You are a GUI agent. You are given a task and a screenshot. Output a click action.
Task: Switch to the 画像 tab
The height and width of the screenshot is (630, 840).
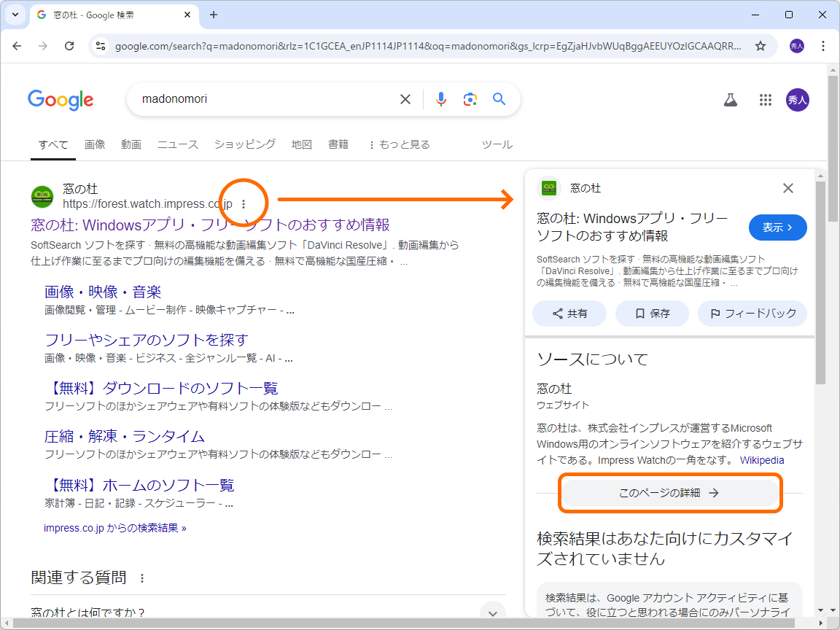click(x=95, y=144)
